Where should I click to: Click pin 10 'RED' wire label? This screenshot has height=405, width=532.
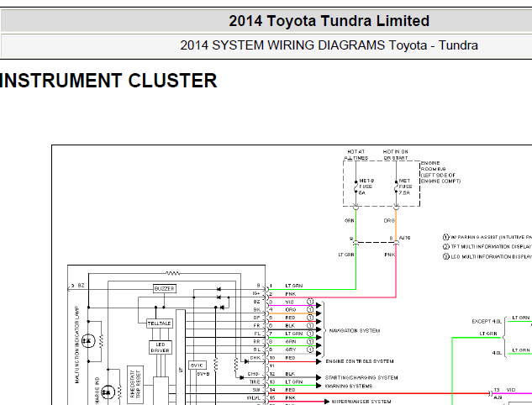coord(290,358)
